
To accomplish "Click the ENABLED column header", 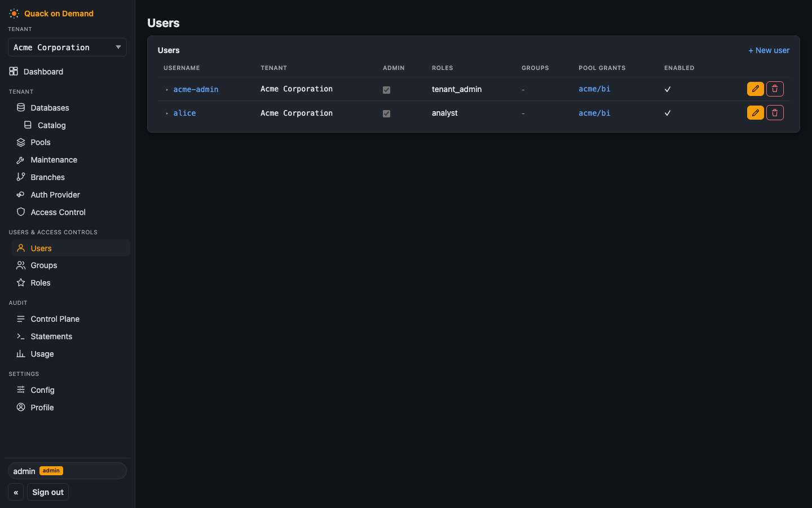I will [679, 68].
